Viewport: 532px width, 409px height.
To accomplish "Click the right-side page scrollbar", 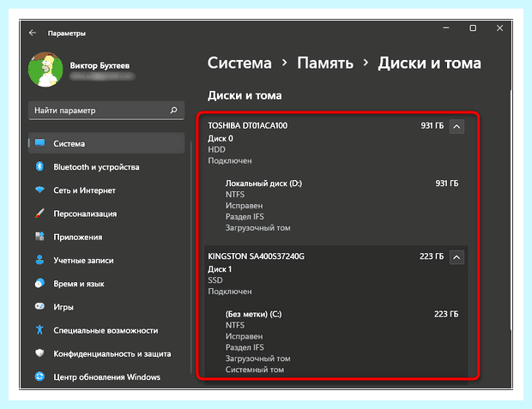I will pos(511,209).
